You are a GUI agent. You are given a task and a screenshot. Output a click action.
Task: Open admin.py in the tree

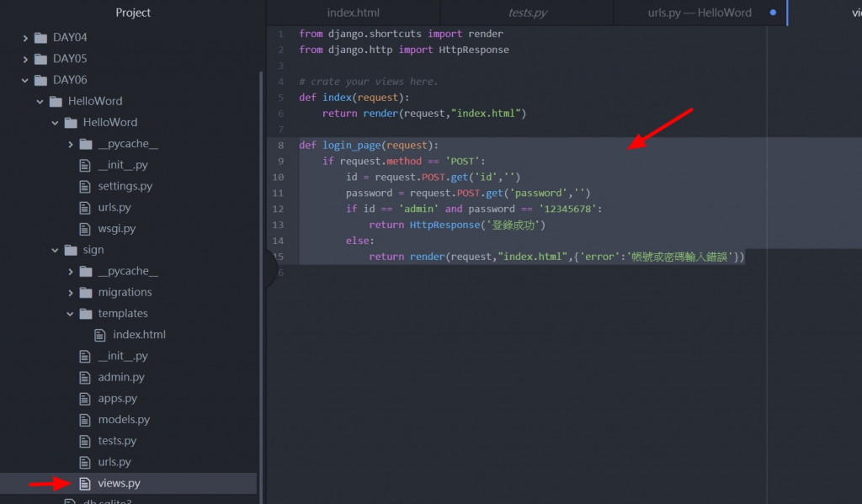coord(121,377)
